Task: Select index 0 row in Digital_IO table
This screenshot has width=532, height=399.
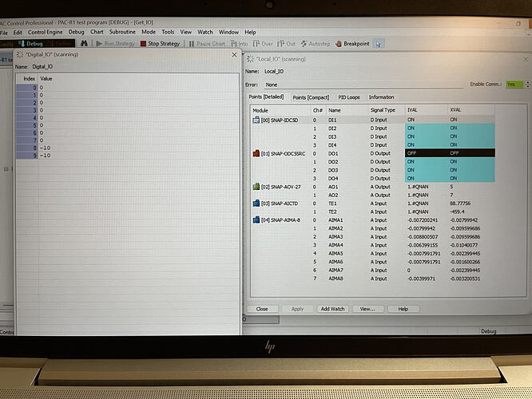Action: pos(127,88)
